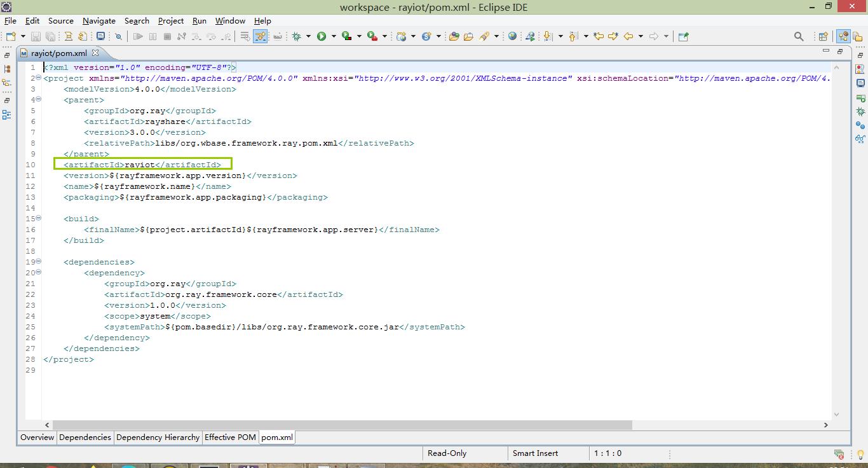Click the magnifier quick access search icon

pos(799,36)
